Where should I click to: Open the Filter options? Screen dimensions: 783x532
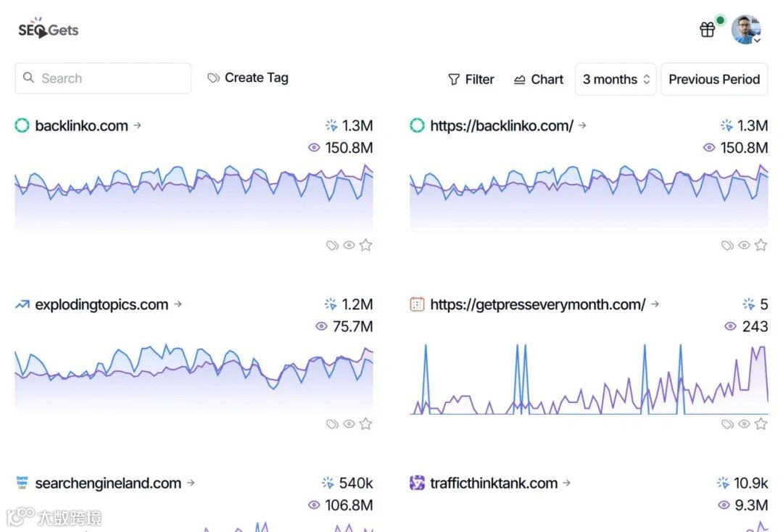tap(471, 79)
